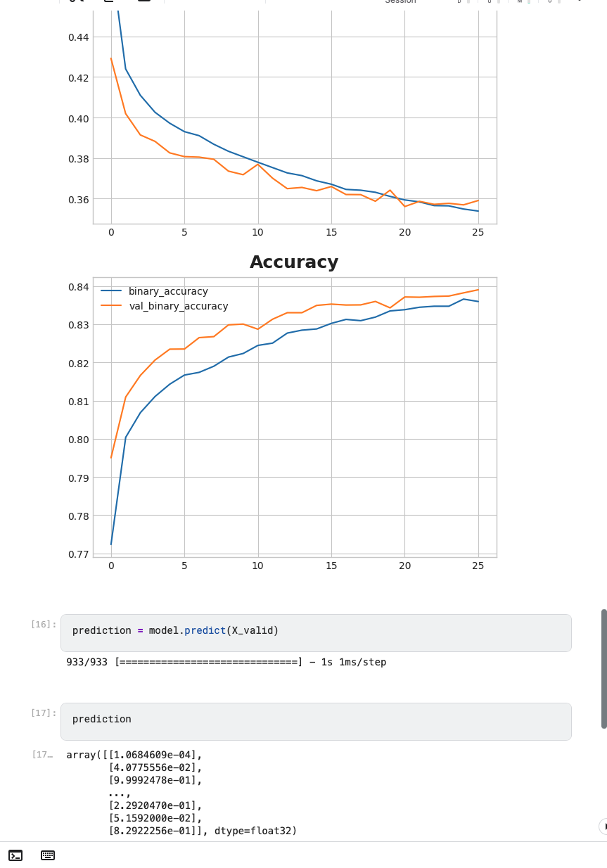Show the virtual keyboard via its icon
Screen dimensions: 607x868
(x=46, y=855)
